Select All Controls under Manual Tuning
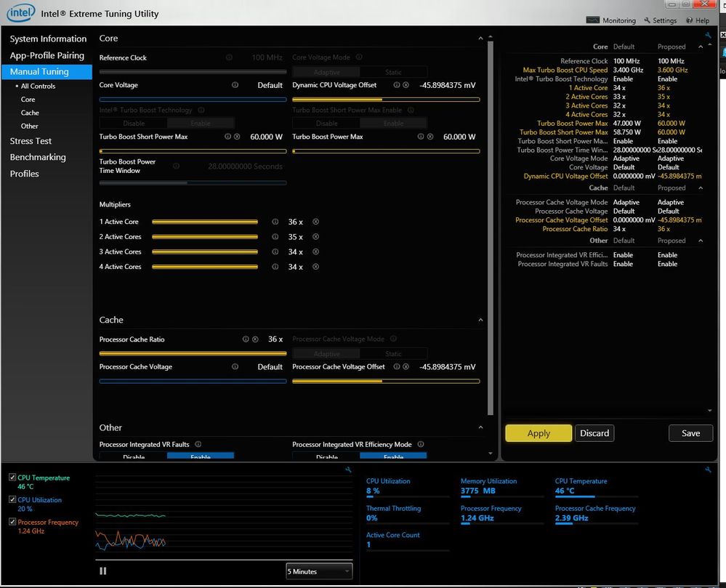 (x=38, y=86)
